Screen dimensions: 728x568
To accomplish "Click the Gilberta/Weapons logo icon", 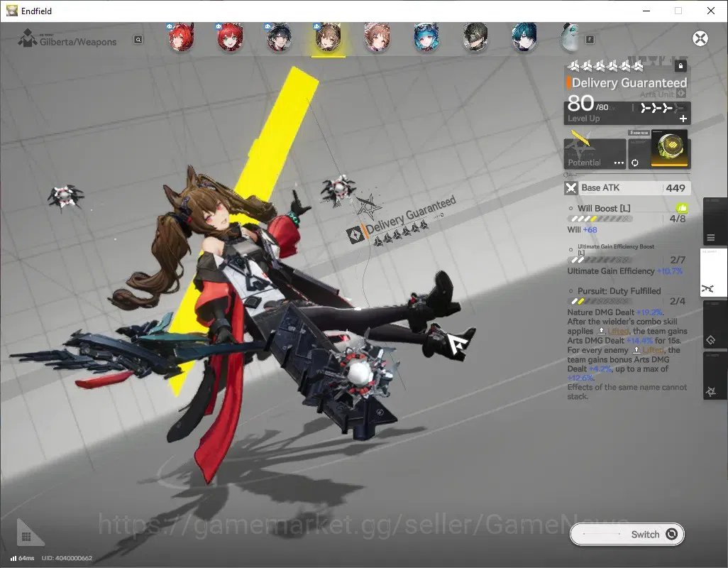I will 28,38.
